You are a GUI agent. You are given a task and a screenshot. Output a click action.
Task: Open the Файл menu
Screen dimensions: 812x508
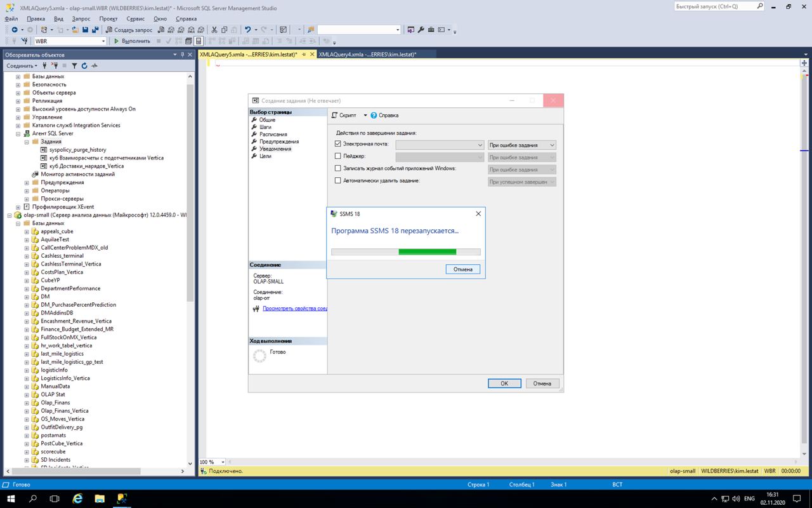tap(11, 18)
